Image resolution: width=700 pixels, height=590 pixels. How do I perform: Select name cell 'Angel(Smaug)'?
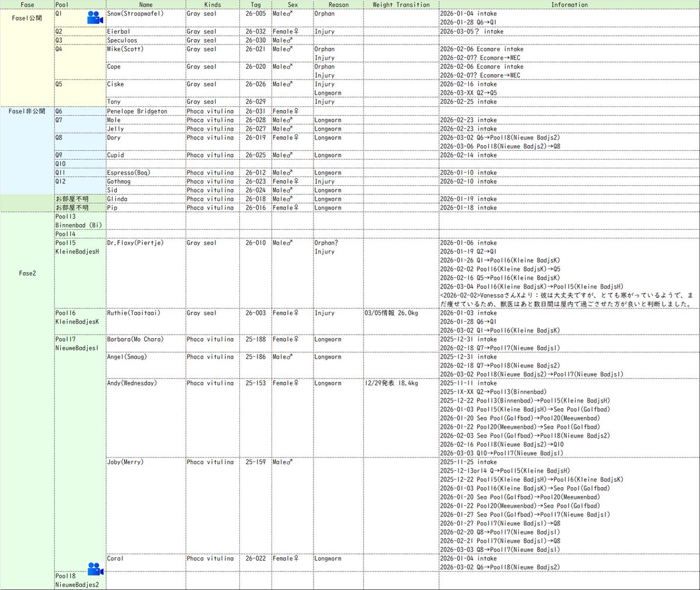pos(146,365)
